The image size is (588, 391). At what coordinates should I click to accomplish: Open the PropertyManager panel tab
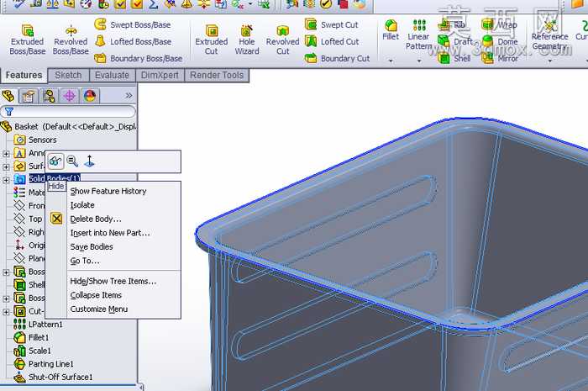tap(28, 97)
